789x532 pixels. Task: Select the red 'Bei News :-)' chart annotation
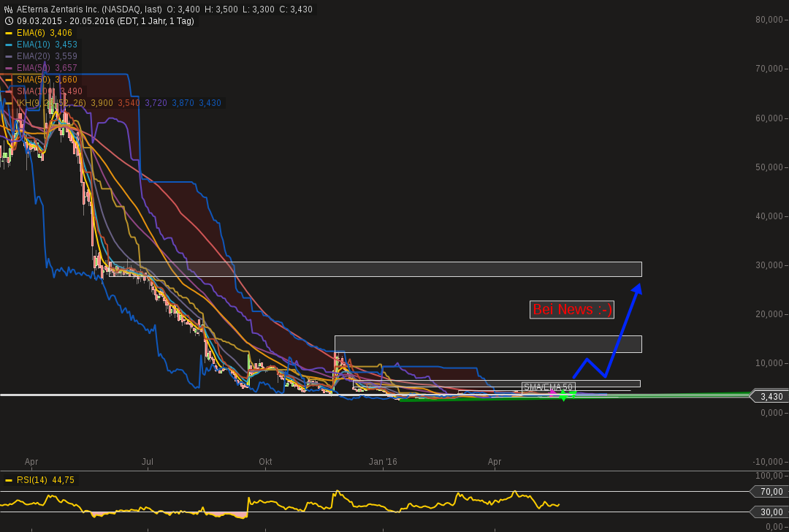(572, 310)
